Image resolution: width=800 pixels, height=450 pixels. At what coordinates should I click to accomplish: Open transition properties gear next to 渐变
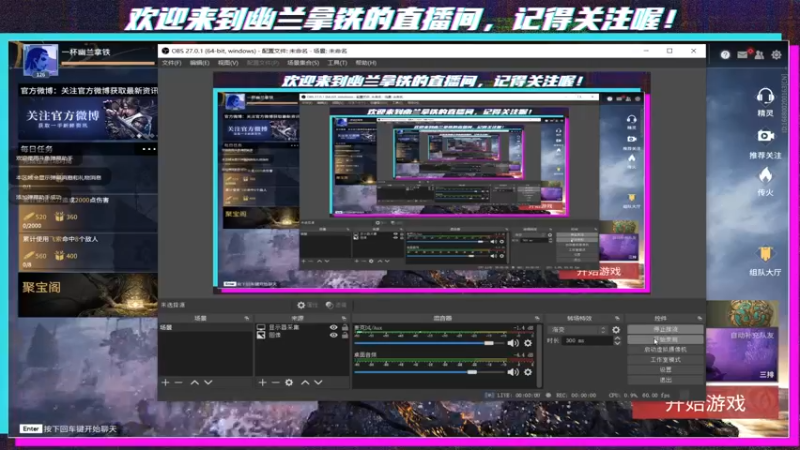click(616, 330)
